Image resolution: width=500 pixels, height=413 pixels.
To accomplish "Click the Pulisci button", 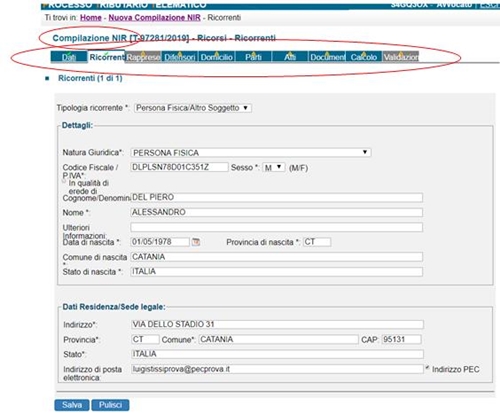I will pyautogui.click(x=110, y=405).
